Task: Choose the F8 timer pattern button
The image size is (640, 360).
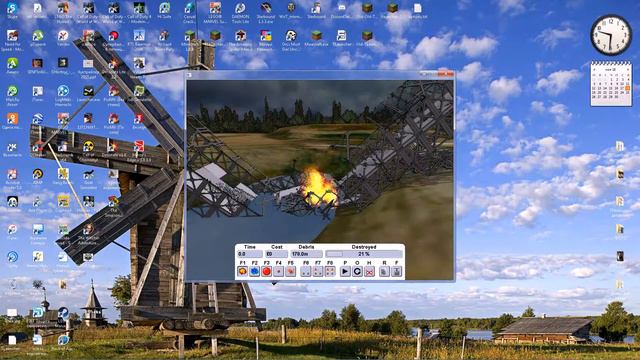Action: [x=330, y=271]
